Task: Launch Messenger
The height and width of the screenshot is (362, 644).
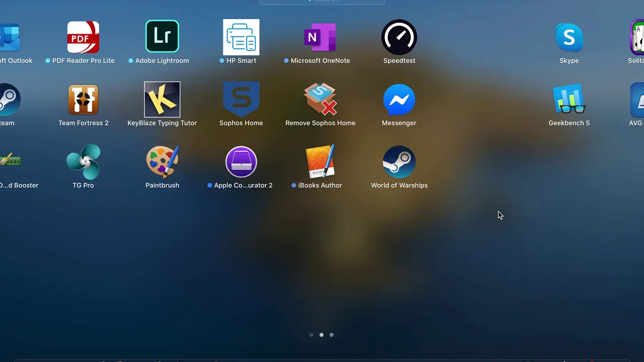Action: [x=399, y=100]
